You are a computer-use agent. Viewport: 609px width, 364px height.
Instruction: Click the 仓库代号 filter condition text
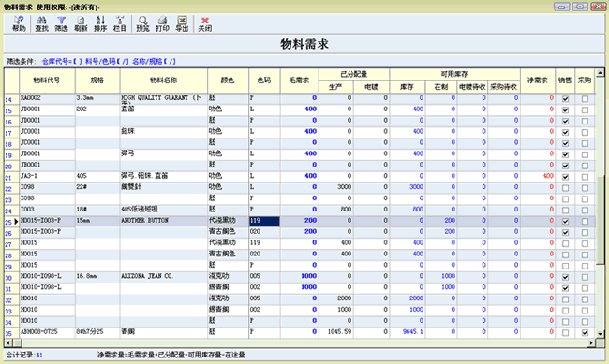[x=62, y=62]
